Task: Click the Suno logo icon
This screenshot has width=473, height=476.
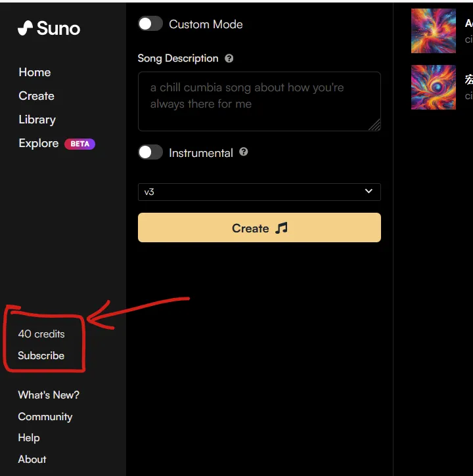Action: [25, 28]
